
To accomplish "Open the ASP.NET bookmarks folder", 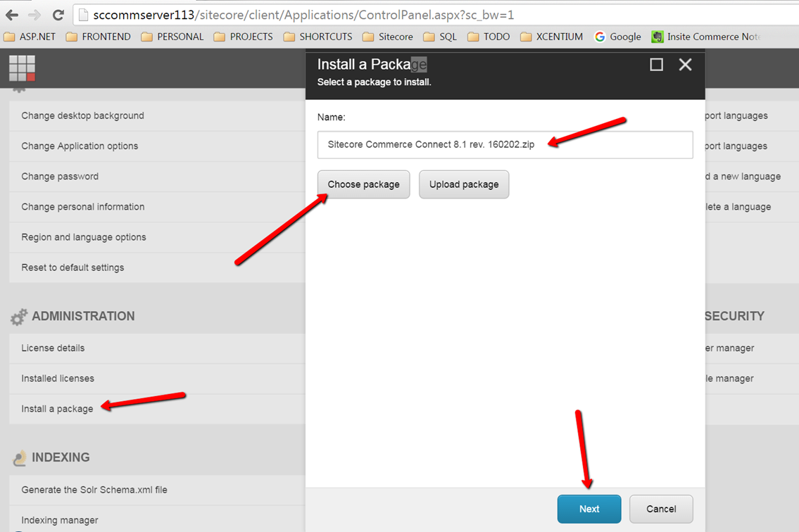I will pyautogui.click(x=29, y=37).
